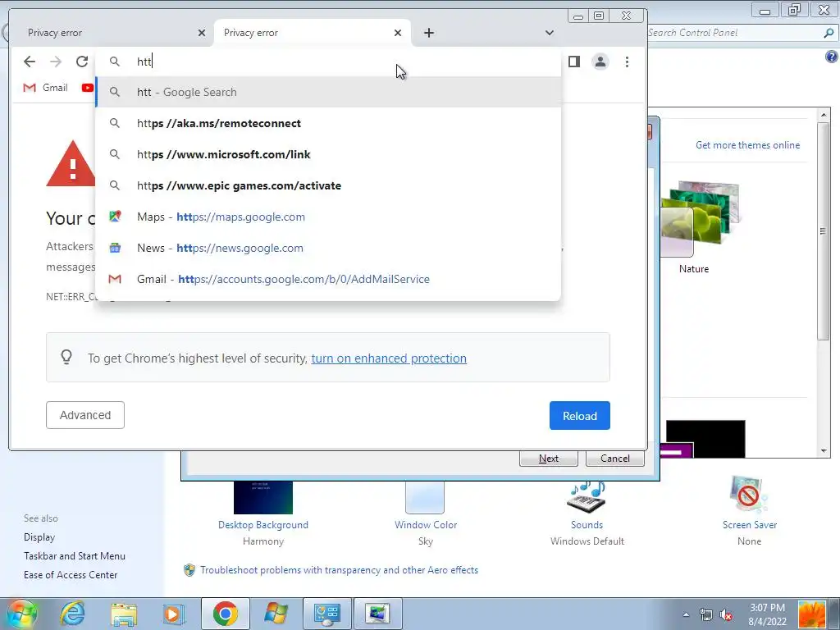Click 'Get more themes online' link
The image size is (840, 630).
[747, 145]
